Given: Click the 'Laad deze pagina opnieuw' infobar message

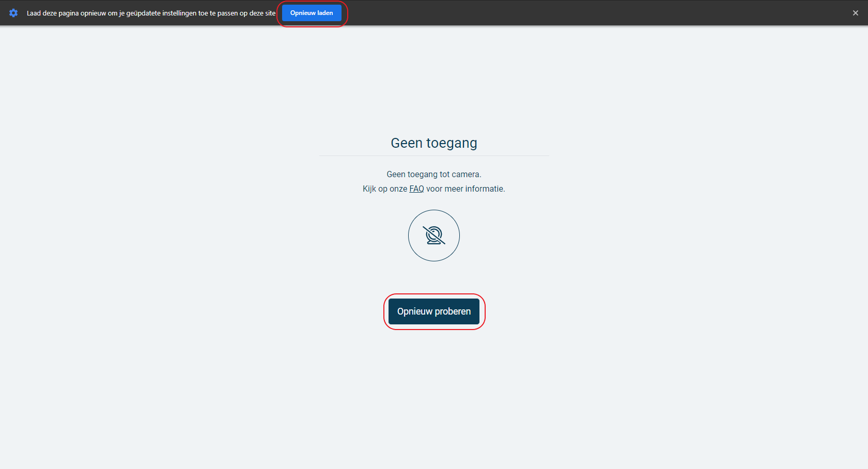Looking at the screenshot, I should tap(151, 13).
